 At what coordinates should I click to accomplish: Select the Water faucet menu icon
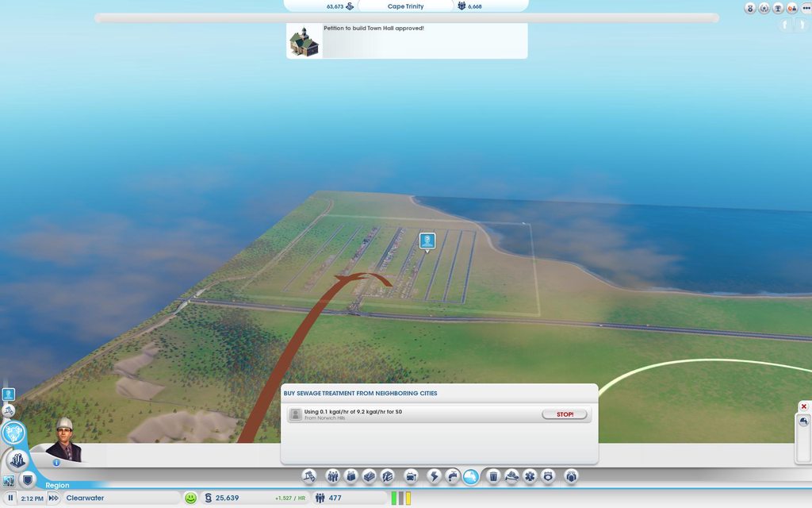(x=452, y=476)
